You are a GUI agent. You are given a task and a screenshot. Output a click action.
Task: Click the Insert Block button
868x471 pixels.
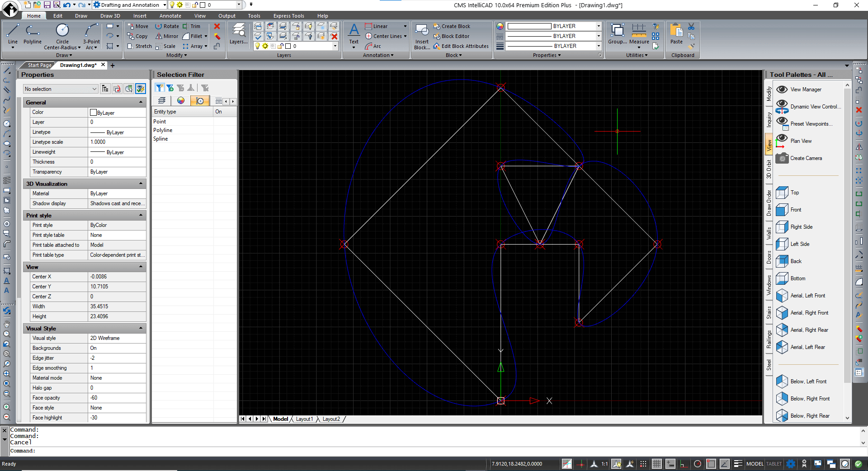click(x=422, y=36)
